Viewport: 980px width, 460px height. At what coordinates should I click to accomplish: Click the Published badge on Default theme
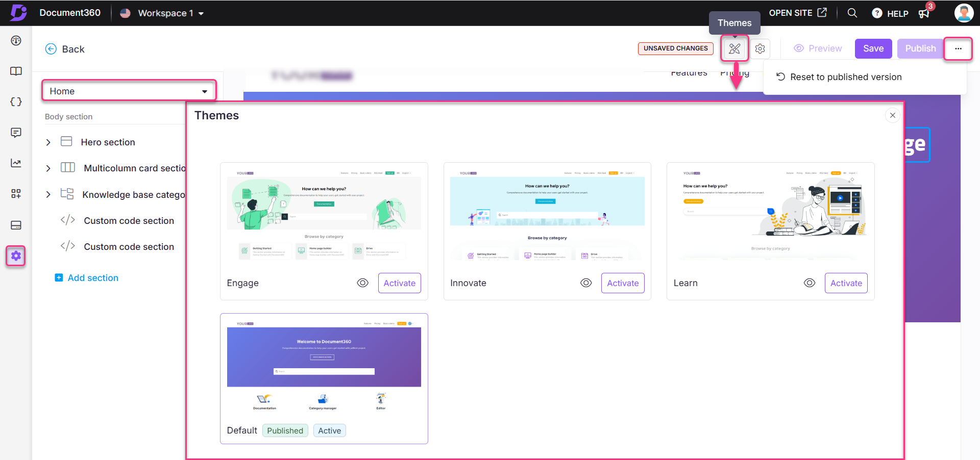pyautogui.click(x=285, y=430)
